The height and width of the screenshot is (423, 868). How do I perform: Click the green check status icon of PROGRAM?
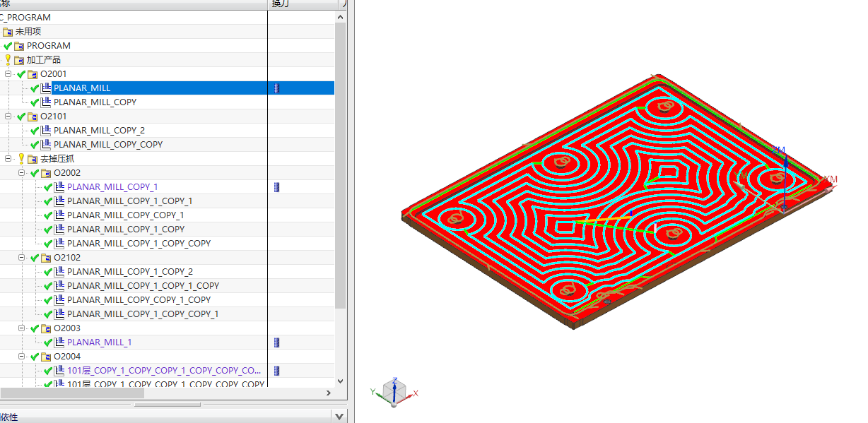[x=8, y=46]
